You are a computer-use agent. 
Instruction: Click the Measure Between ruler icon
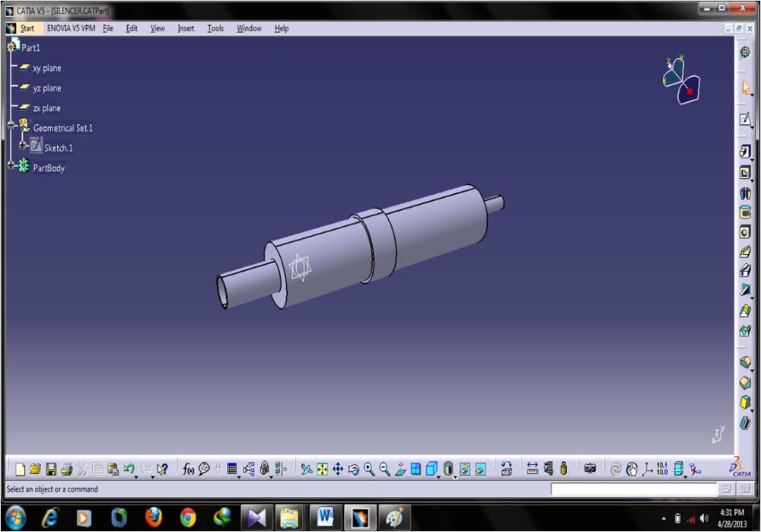pyautogui.click(x=533, y=469)
